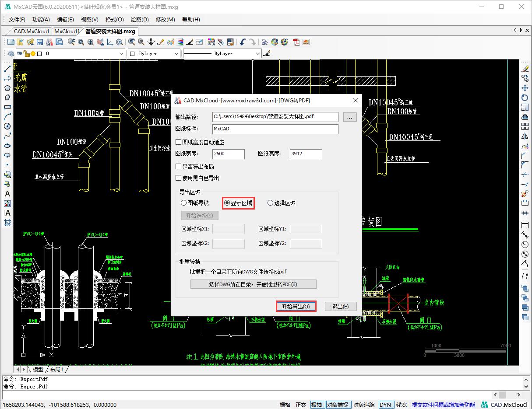Click the white color swatch beside ByLayer

131,53
